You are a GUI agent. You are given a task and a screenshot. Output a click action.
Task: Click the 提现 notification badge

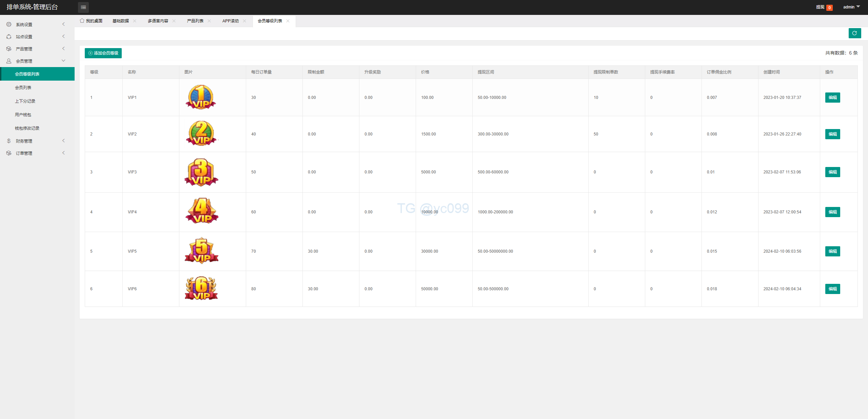[x=829, y=7]
